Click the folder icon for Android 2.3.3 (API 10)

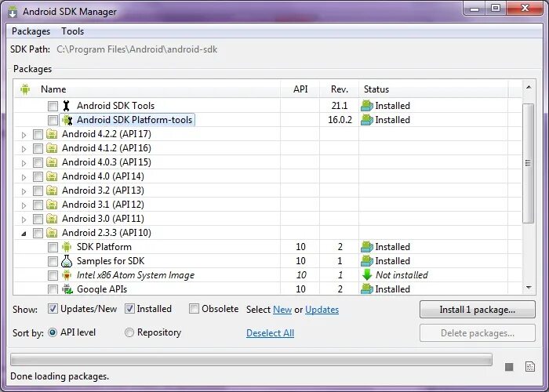pos(52,233)
